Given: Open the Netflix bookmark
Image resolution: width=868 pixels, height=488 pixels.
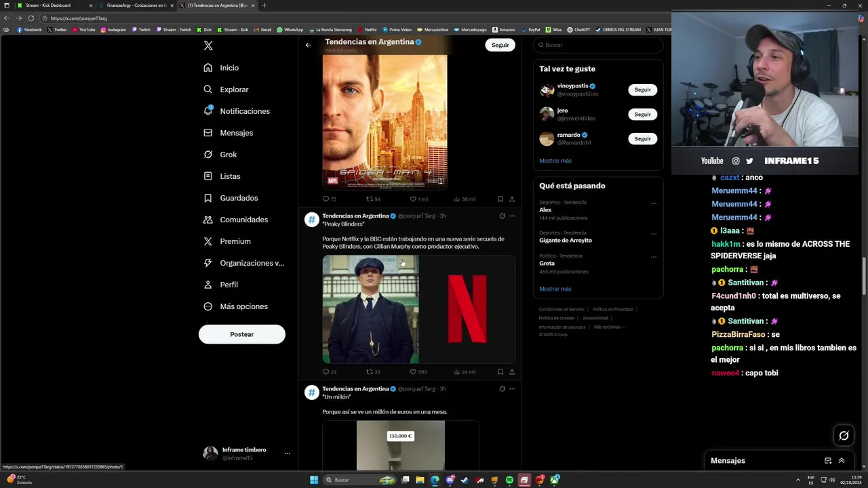Looking at the screenshot, I should (x=367, y=30).
